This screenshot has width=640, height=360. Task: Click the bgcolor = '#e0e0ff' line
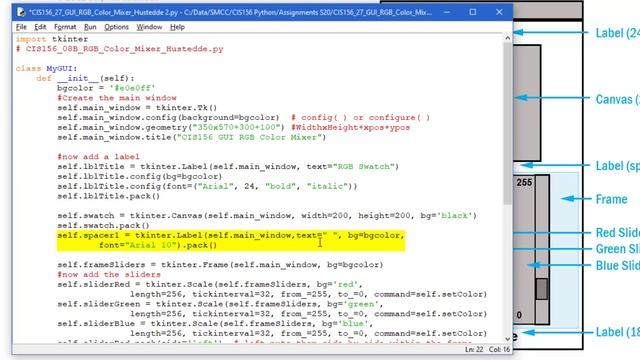(106, 88)
